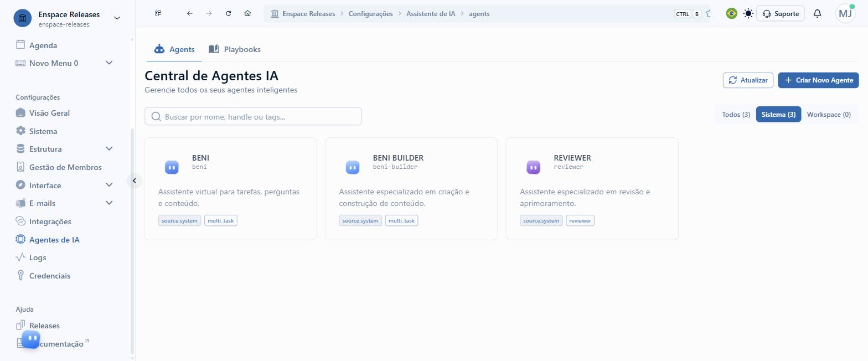Collapse the sidebar with chevron handle
The image size is (868, 361).
[x=134, y=180]
